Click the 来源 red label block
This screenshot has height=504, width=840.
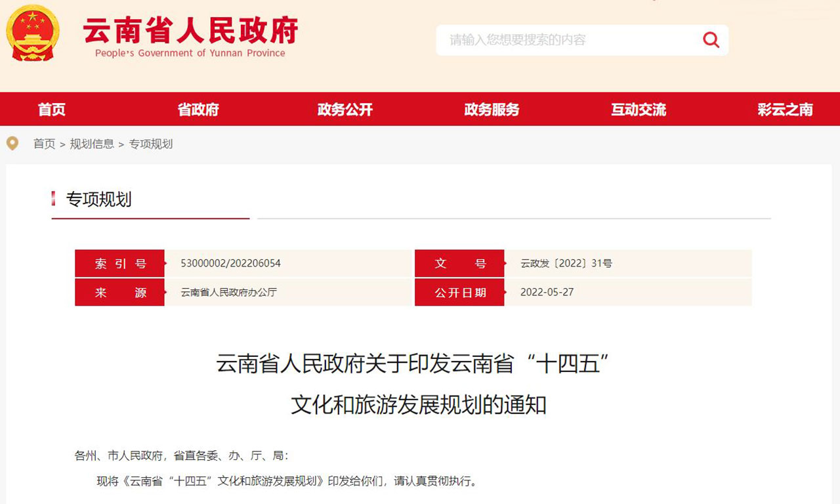(119, 292)
